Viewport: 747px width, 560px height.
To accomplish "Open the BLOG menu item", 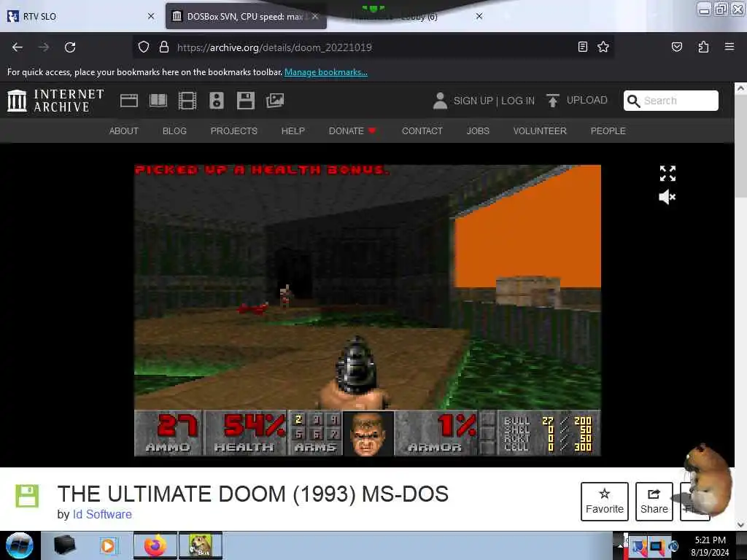I will [174, 131].
